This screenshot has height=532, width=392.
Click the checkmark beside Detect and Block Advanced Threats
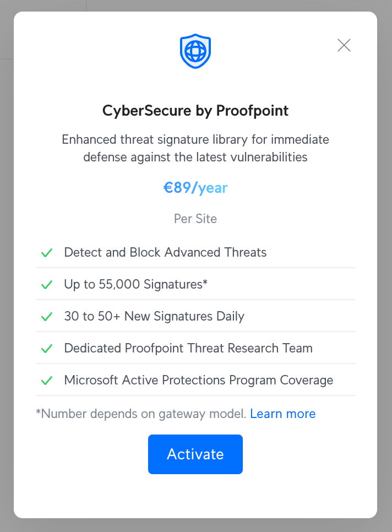point(47,253)
